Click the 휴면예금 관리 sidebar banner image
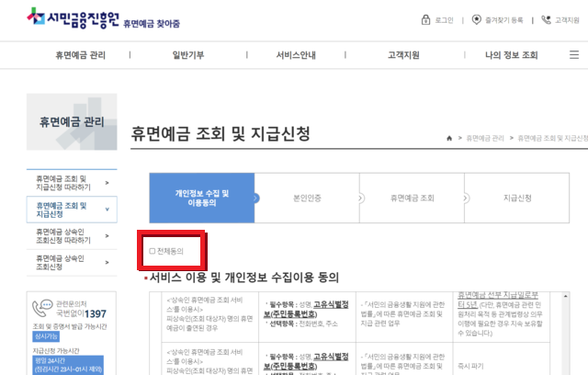Image resolution: width=588 pixels, height=375 pixels. coord(72,122)
